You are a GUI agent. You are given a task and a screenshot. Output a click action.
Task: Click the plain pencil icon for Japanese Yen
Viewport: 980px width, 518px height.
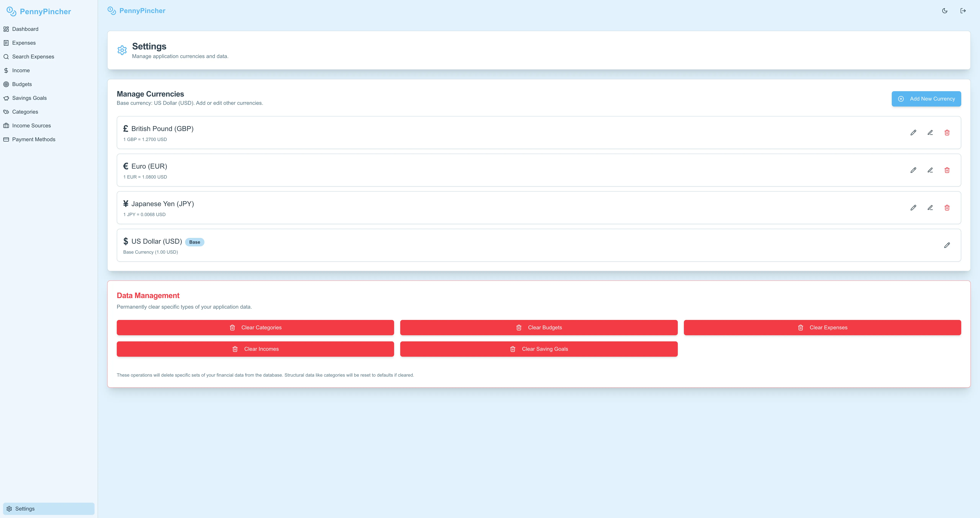pyautogui.click(x=913, y=208)
